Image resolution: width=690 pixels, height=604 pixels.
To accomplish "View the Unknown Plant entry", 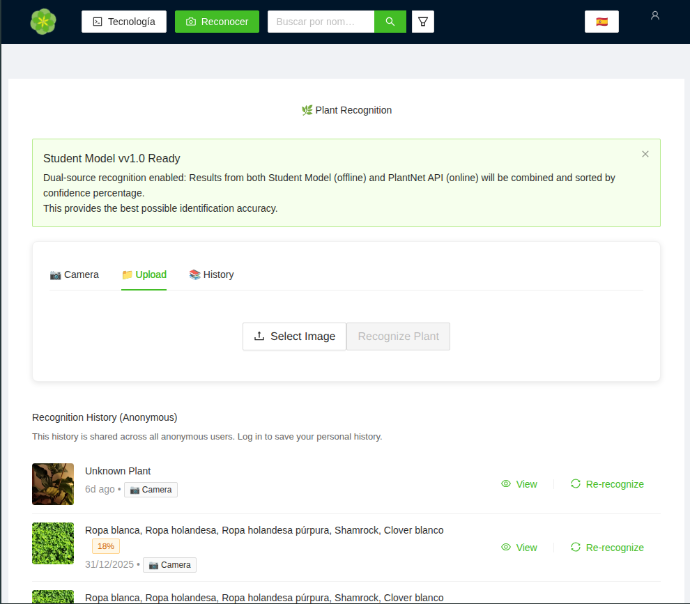I will [x=519, y=484].
